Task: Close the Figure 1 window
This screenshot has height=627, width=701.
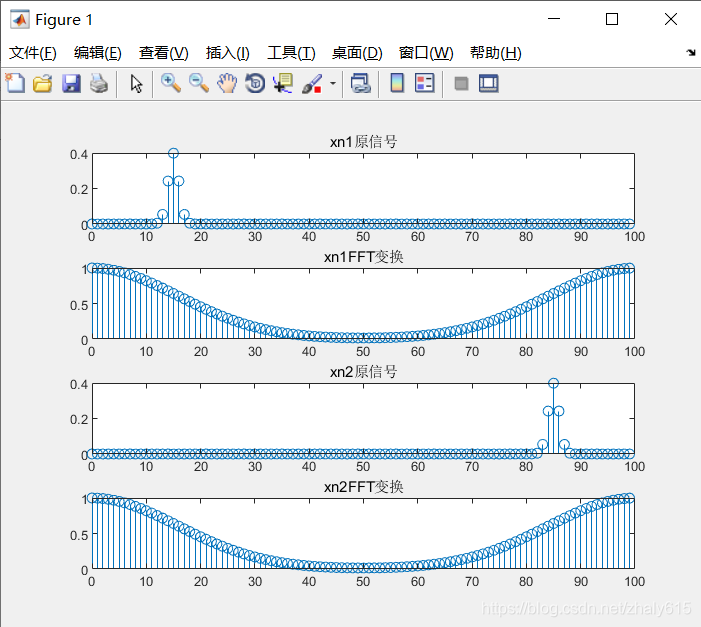Action: [671, 19]
